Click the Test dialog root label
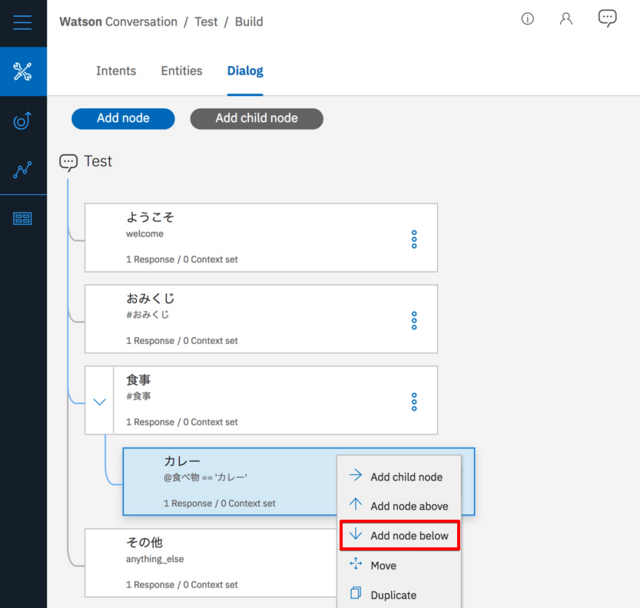 tap(98, 162)
